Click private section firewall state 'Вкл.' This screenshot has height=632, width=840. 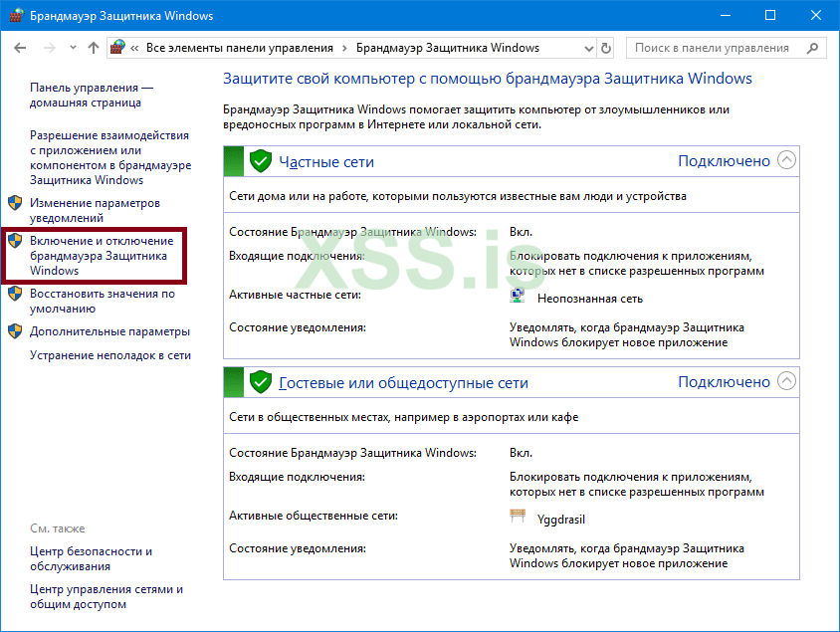pyautogui.click(x=521, y=232)
